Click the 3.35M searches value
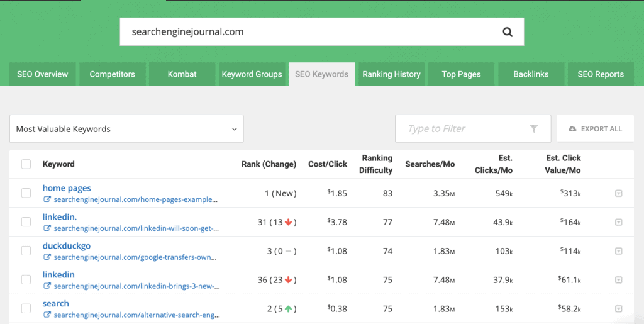Viewport: 644px width, 324px height. tap(444, 193)
